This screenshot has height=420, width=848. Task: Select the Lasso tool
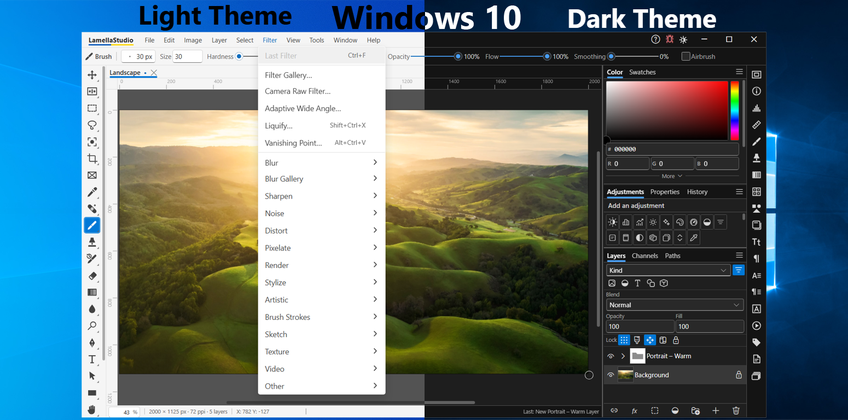pos(92,125)
